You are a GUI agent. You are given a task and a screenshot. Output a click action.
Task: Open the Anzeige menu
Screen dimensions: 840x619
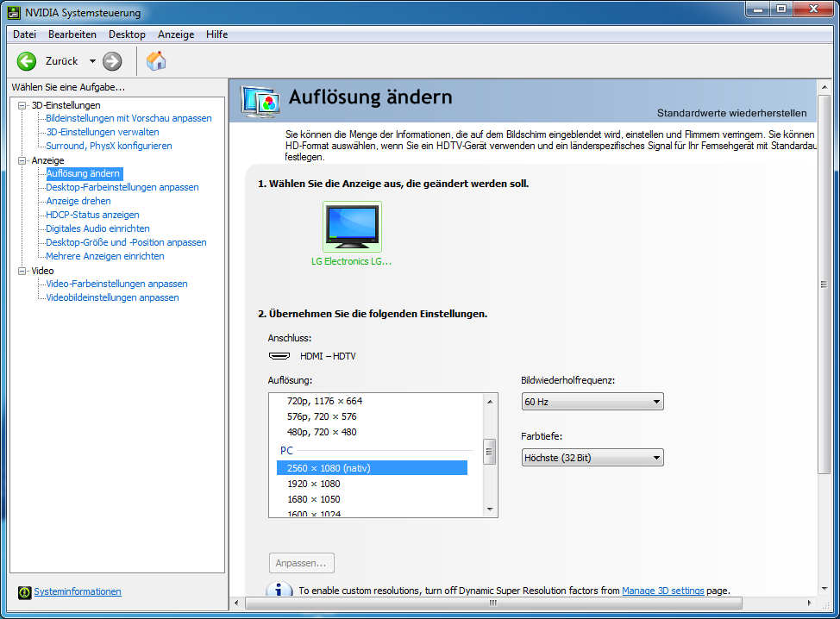click(x=176, y=34)
